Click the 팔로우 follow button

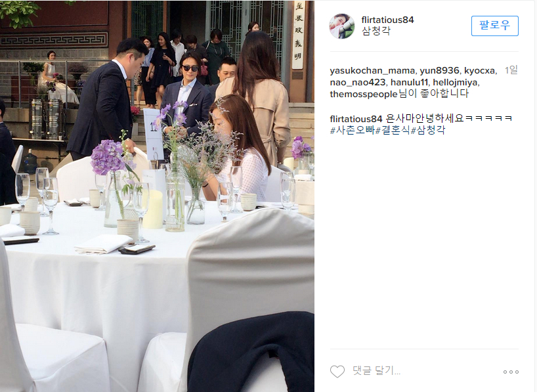[x=494, y=26]
